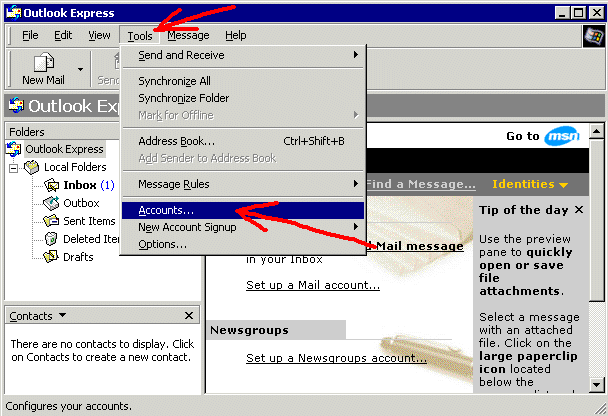Screen dimensions: 608x416
Task: Maximize the Outlook Express window
Action: pyautogui.click(x=578, y=13)
